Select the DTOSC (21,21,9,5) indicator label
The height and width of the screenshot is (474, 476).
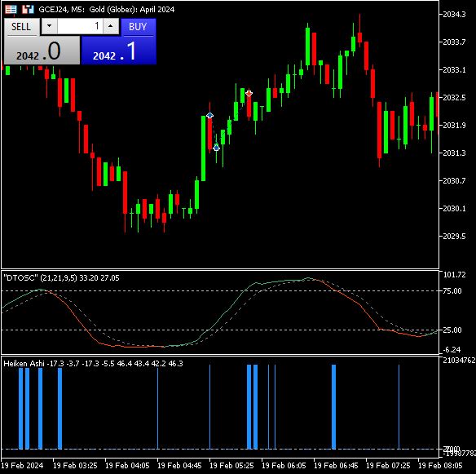61,278
